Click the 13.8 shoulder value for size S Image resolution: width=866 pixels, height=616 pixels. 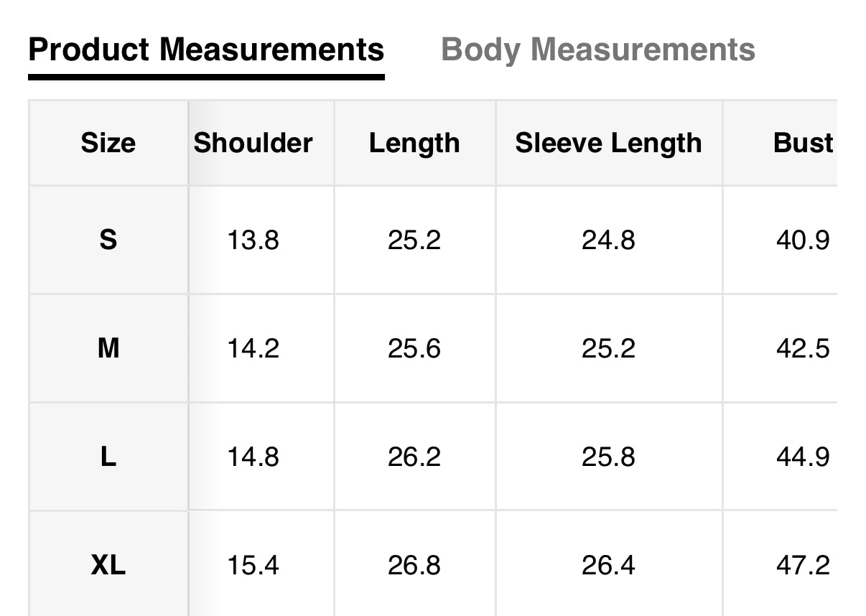coord(253,240)
